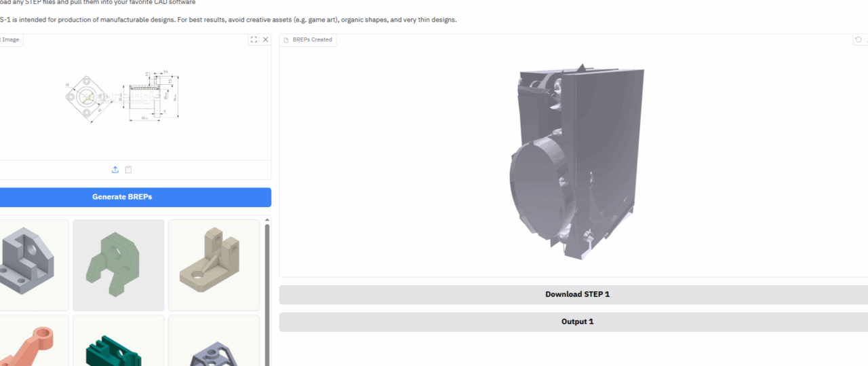
Task: Click the upload file icon below the drawing
Action: 115,170
